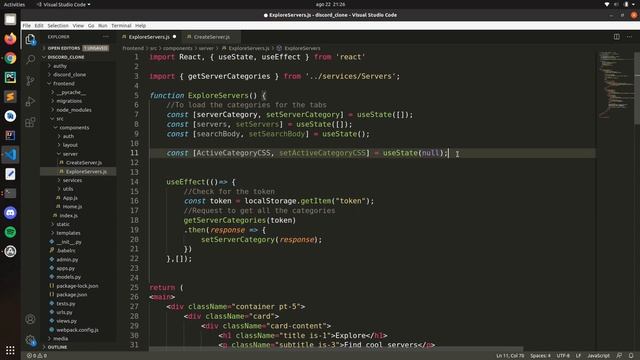
Task: Open the Search view in activity bar
Action: coord(30,60)
